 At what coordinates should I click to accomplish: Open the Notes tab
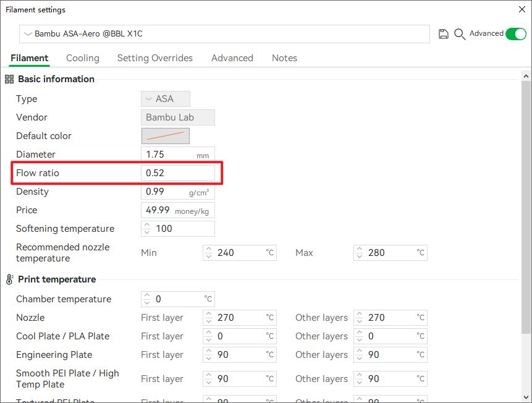284,58
